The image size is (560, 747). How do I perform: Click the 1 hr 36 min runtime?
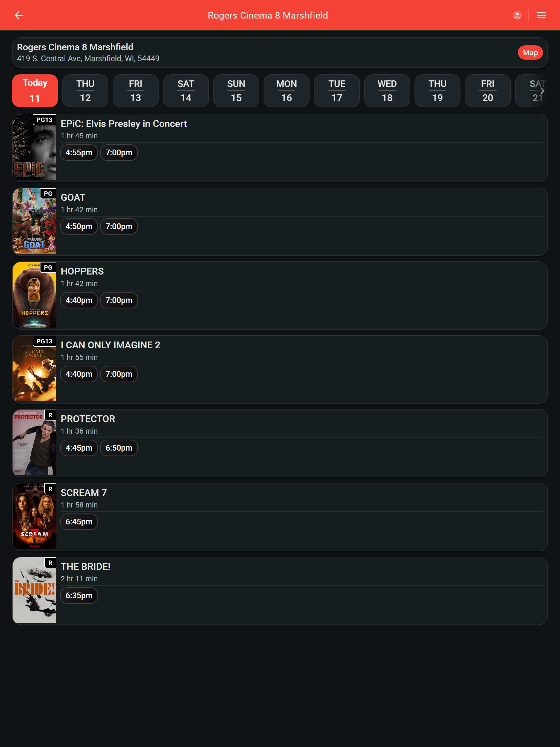coord(79,431)
